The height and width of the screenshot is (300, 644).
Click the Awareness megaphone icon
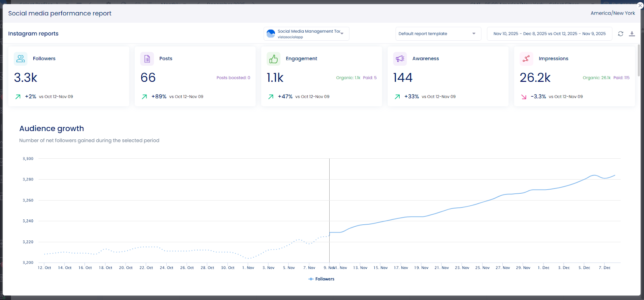[400, 59]
